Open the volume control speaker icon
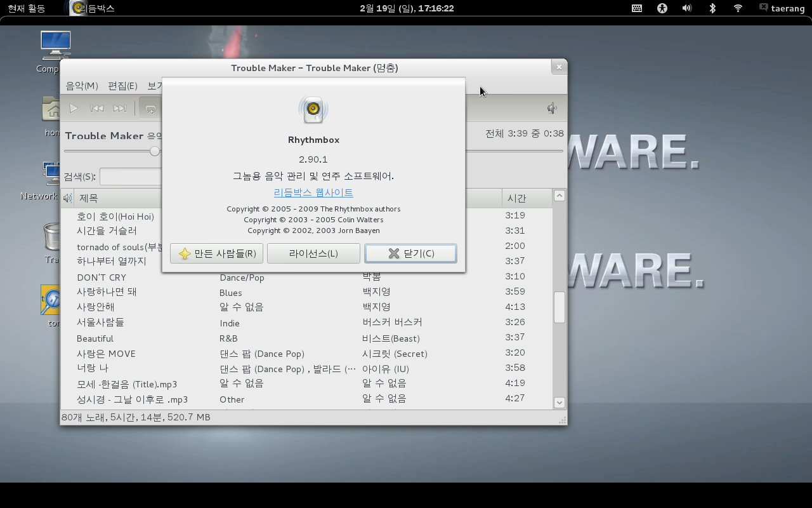 (x=552, y=108)
